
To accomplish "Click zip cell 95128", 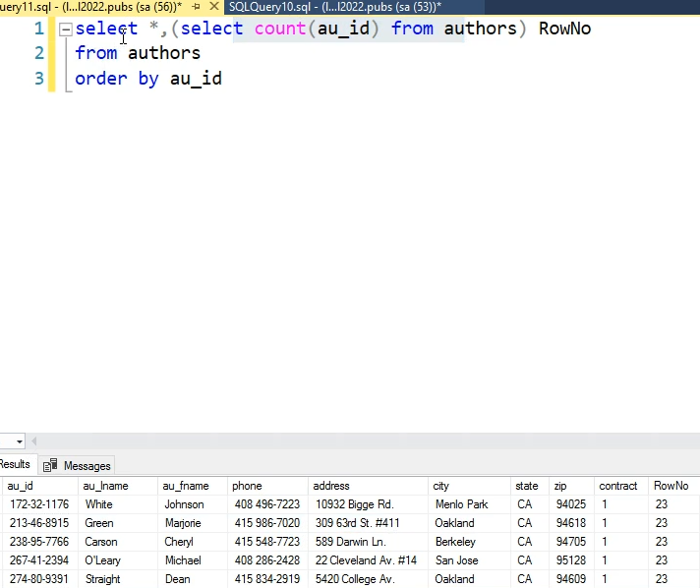I will [x=570, y=560].
